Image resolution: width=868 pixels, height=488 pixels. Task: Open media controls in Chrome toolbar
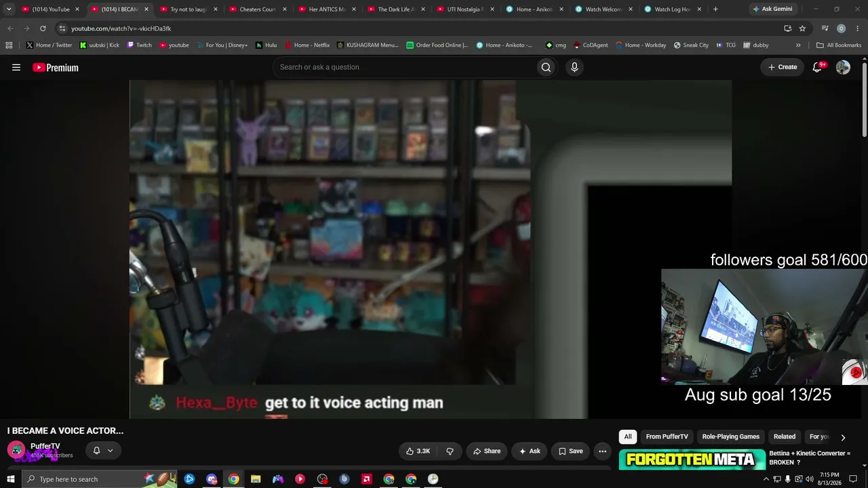[825, 28]
